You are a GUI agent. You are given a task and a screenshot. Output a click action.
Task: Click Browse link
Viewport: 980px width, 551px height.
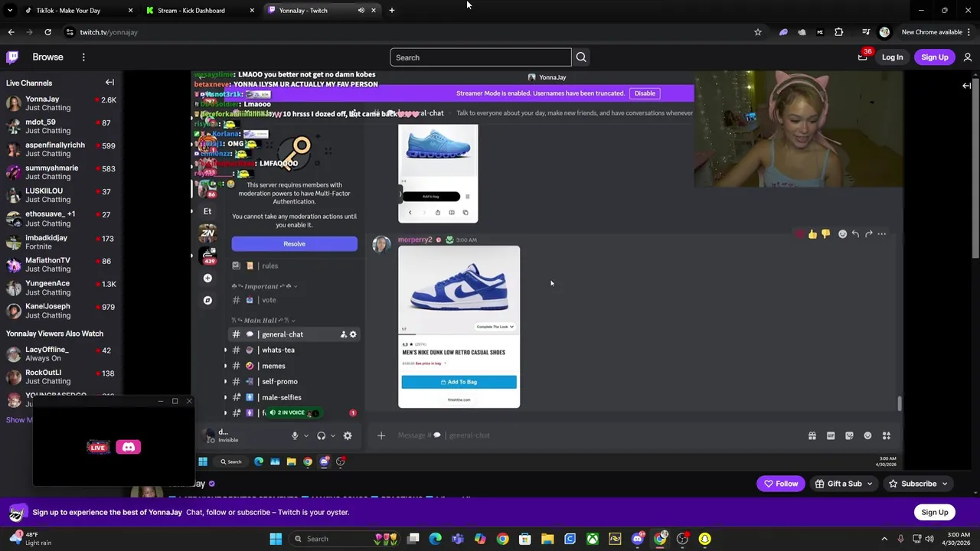47,57
